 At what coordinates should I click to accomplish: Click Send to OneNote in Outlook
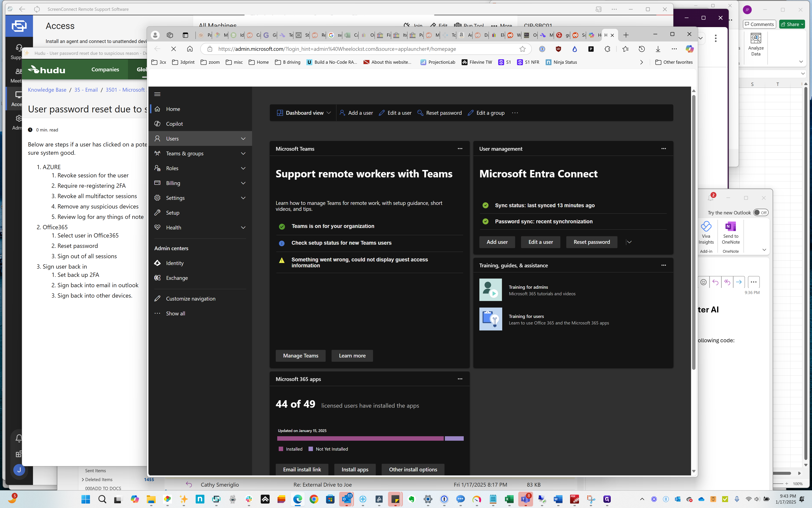click(x=731, y=233)
